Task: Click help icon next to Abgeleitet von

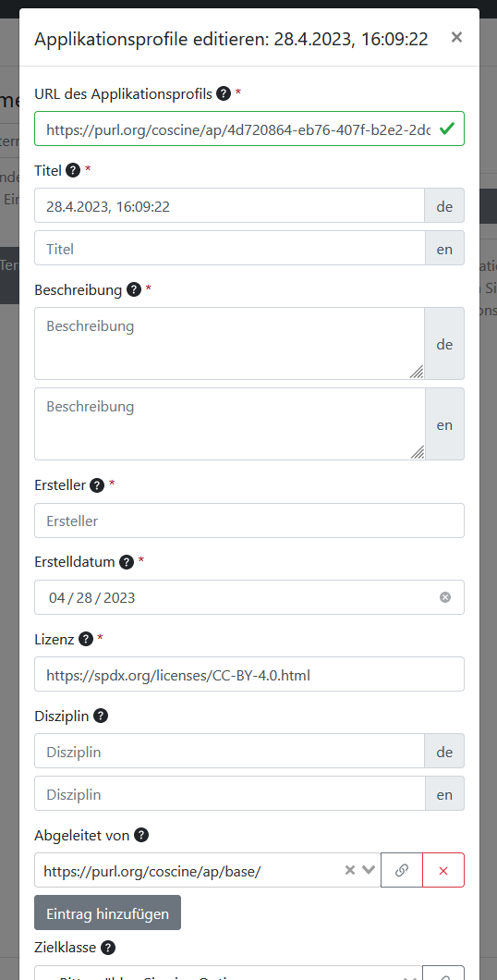Action: pos(141,835)
